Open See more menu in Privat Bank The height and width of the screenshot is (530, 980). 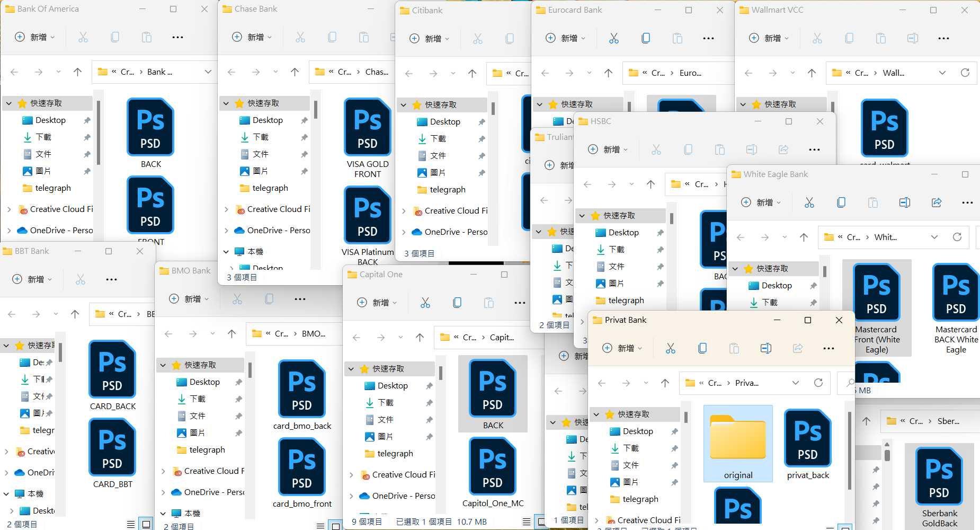pos(829,348)
